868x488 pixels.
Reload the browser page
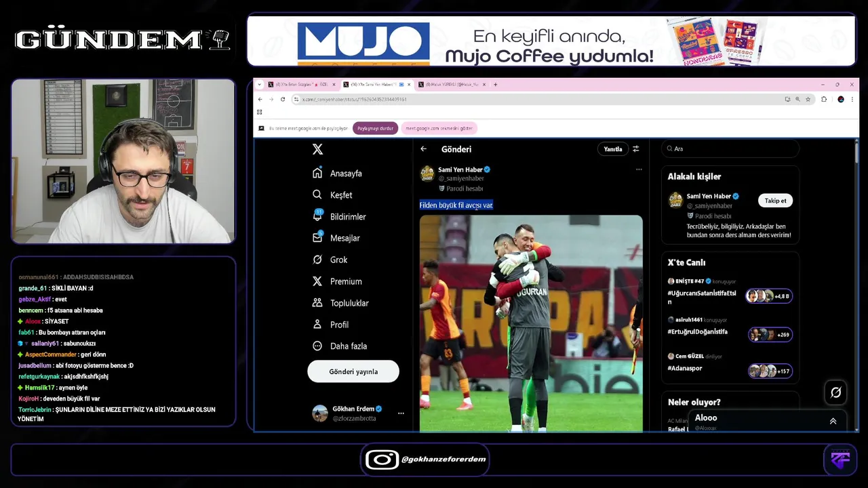(x=283, y=99)
